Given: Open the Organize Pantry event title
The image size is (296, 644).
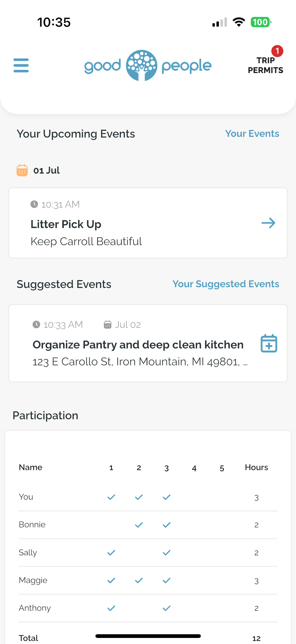Looking at the screenshot, I should coord(138,344).
